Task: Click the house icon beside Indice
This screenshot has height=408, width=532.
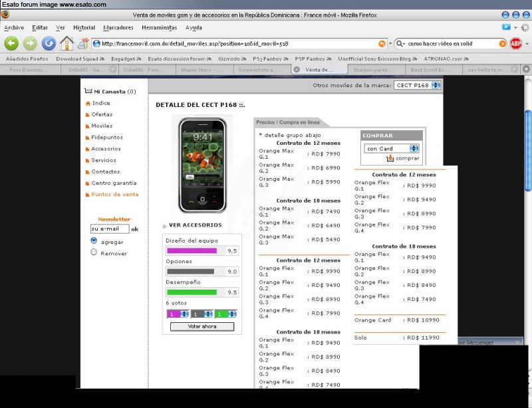Action: coord(88,104)
